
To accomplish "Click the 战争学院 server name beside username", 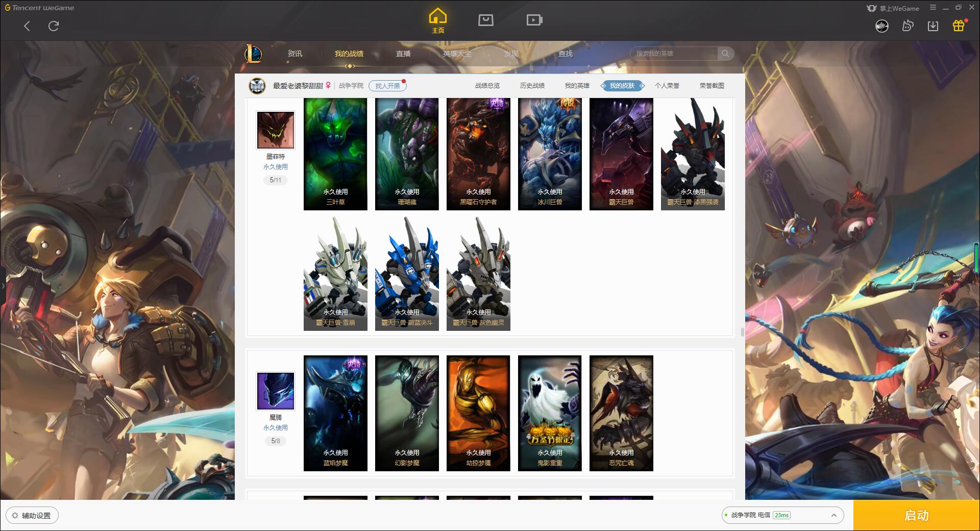I will (351, 86).
